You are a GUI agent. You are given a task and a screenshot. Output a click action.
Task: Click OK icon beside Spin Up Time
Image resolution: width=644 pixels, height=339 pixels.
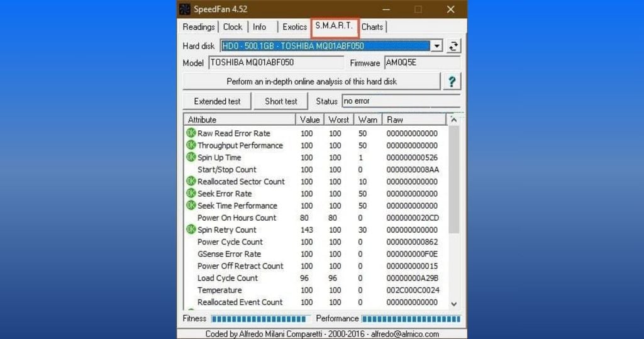coord(191,157)
